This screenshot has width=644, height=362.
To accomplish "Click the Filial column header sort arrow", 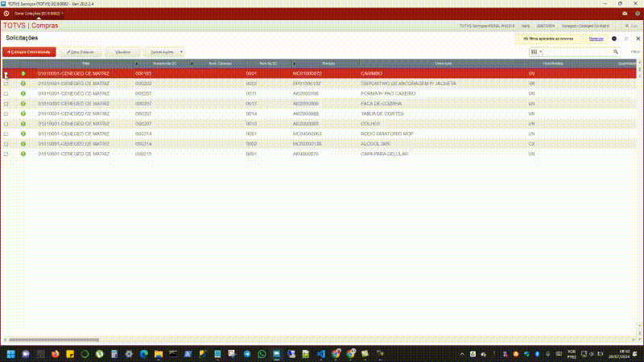I will pos(136,63).
